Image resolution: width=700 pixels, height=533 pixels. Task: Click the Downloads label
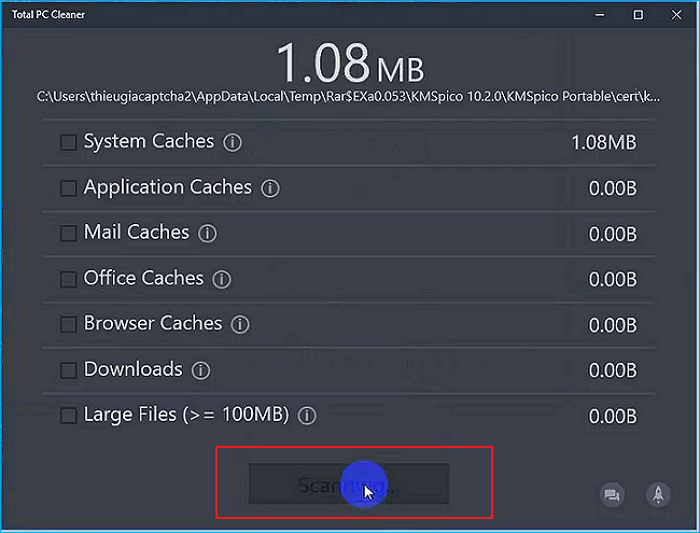pyautogui.click(x=133, y=370)
